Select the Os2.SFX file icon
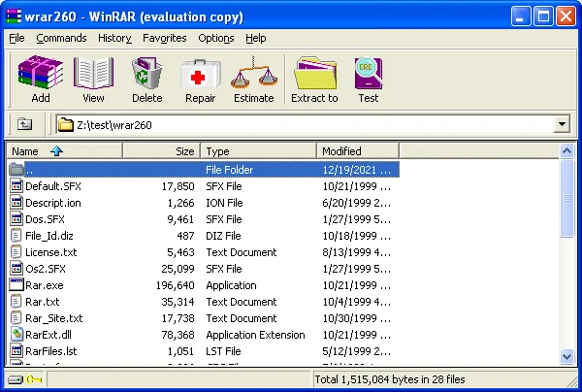The height and width of the screenshot is (392, 582). point(16,269)
